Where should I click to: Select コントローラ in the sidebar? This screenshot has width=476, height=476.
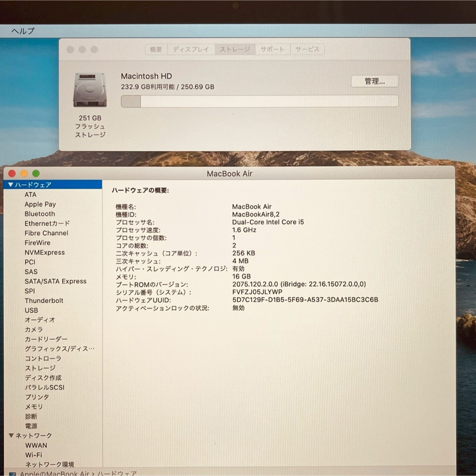click(x=43, y=358)
